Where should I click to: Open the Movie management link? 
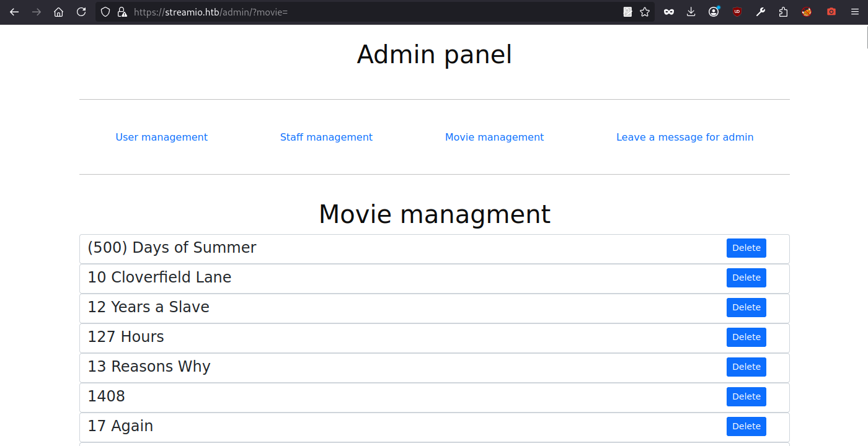tap(494, 137)
